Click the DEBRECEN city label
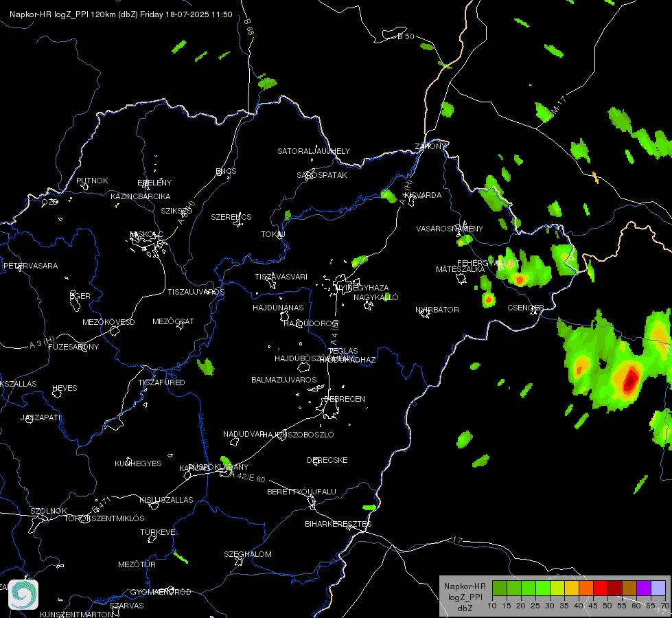Screen dimensions: 672x618 [x=345, y=399]
